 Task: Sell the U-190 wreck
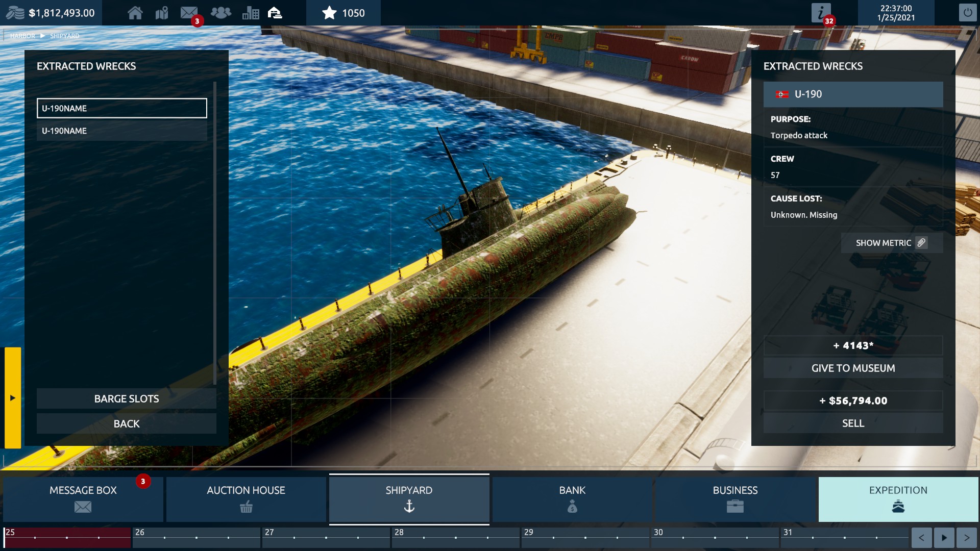point(853,423)
